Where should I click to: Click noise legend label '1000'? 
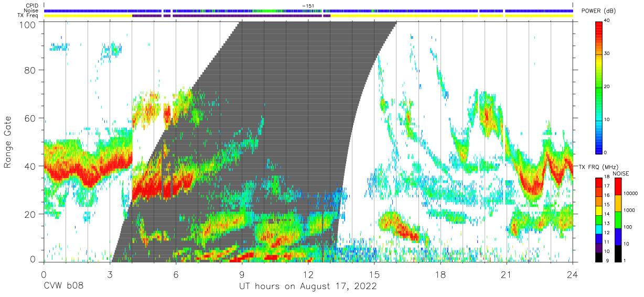[630, 210]
